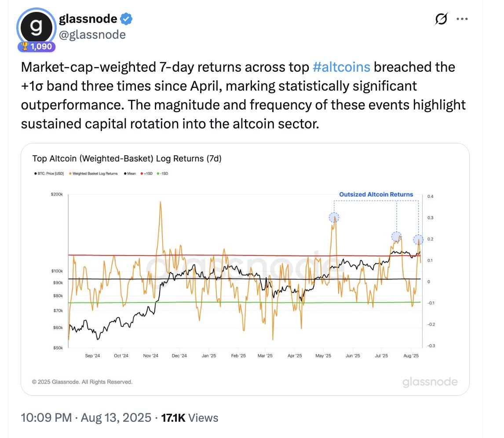Click the green -1SD legend entry

pos(162,174)
